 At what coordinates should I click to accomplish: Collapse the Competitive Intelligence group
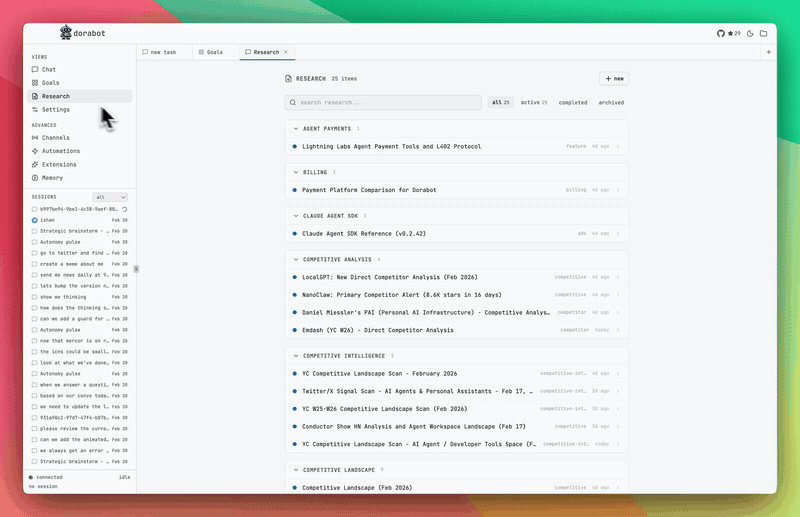(296, 356)
